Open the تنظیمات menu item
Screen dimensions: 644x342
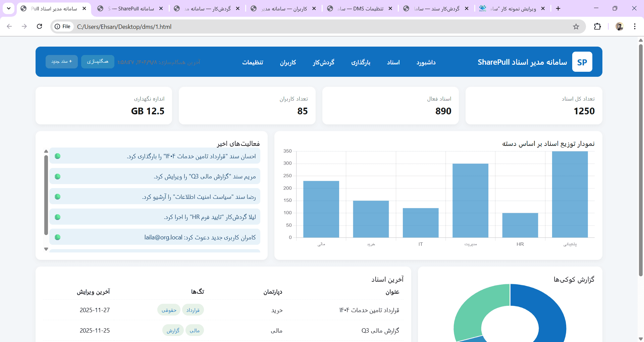[x=253, y=62]
